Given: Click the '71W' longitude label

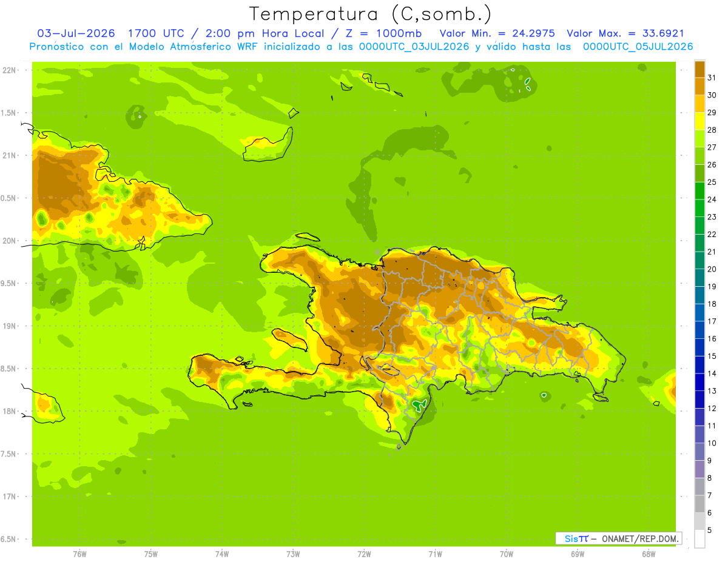Looking at the screenshot, I should coord(435,554).
